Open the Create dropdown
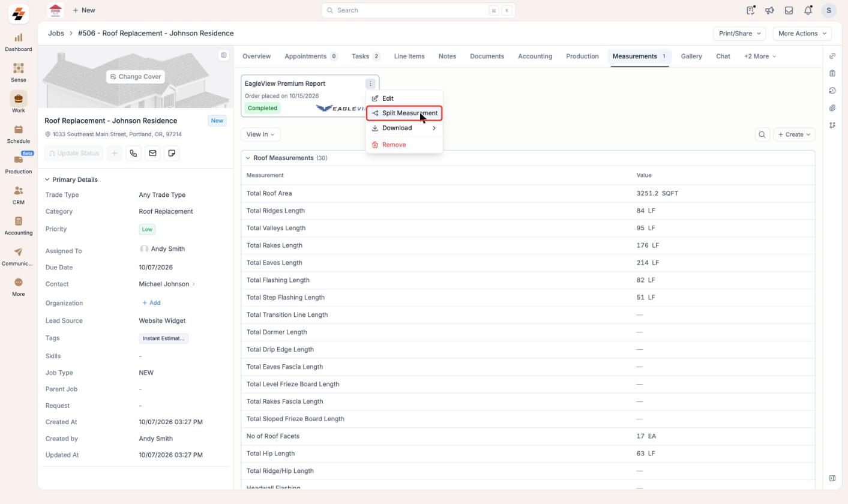The height and width of the screenshot is (504, 848). click(x=794, y=134)
